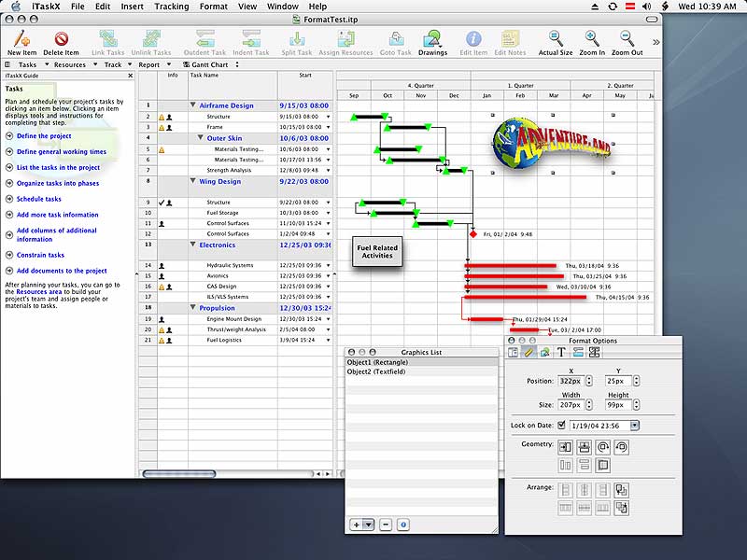This screenshot has width=747, height=560.
Task: Open the Gantt Chart view selector
Action: [211, 64]
